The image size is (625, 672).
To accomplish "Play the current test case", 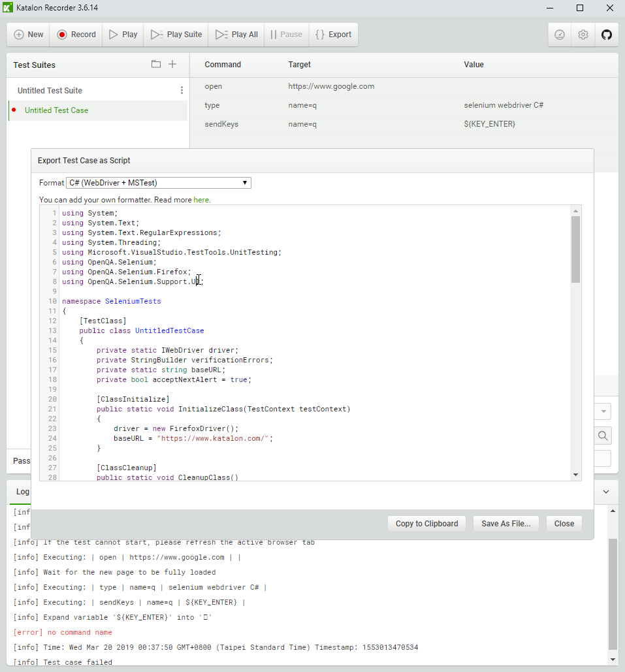I will click(123, 35).
